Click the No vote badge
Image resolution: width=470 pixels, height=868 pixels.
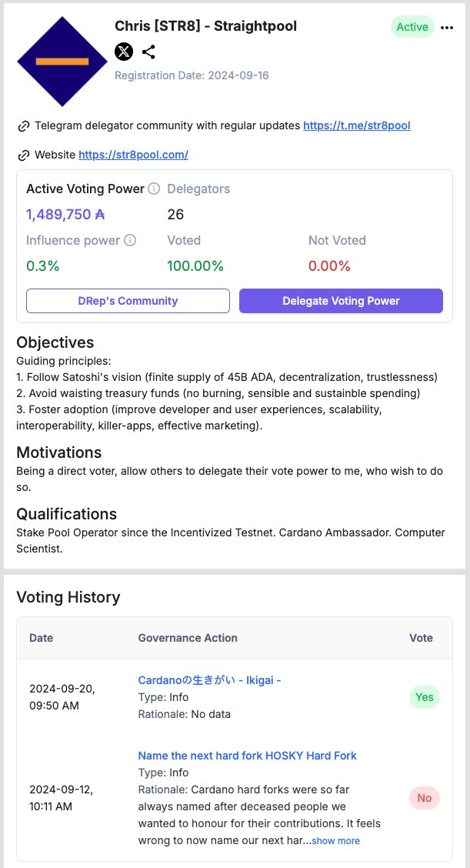pos(424,798)
